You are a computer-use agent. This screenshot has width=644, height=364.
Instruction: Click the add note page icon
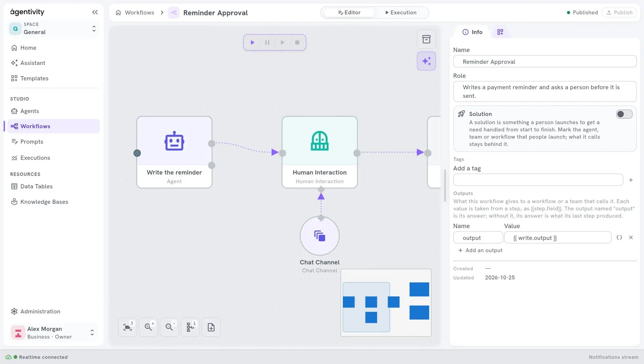(211, 327)
